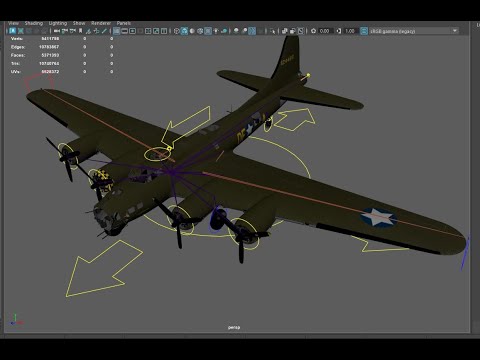480x360 pixels.
Task: Open the Renderer menu
Action: [101, 23]
